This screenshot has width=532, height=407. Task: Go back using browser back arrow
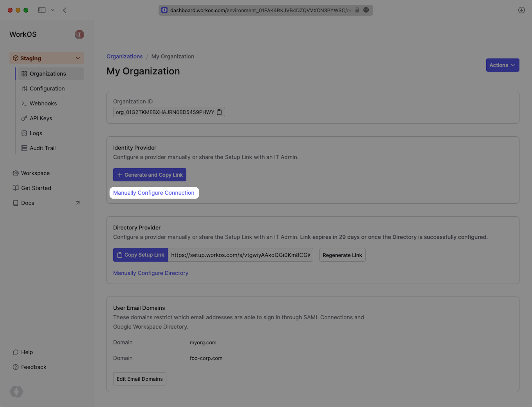(x=65, y=10)
